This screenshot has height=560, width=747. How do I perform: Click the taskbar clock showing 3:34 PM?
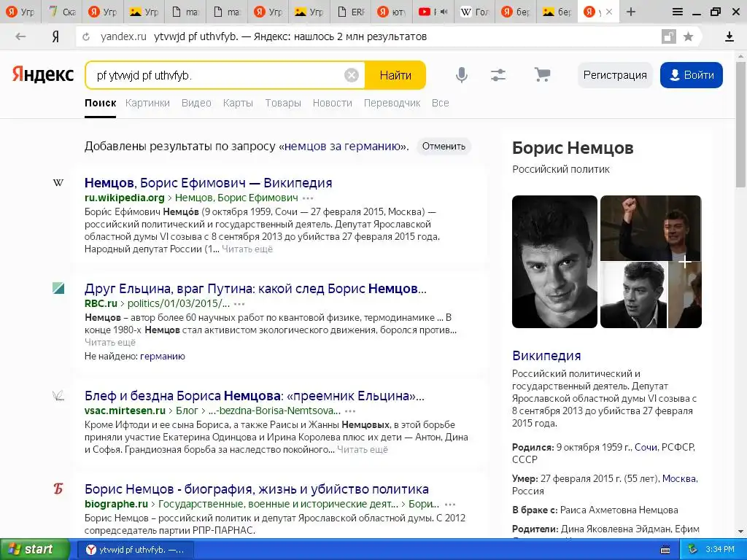pos(720,550)
